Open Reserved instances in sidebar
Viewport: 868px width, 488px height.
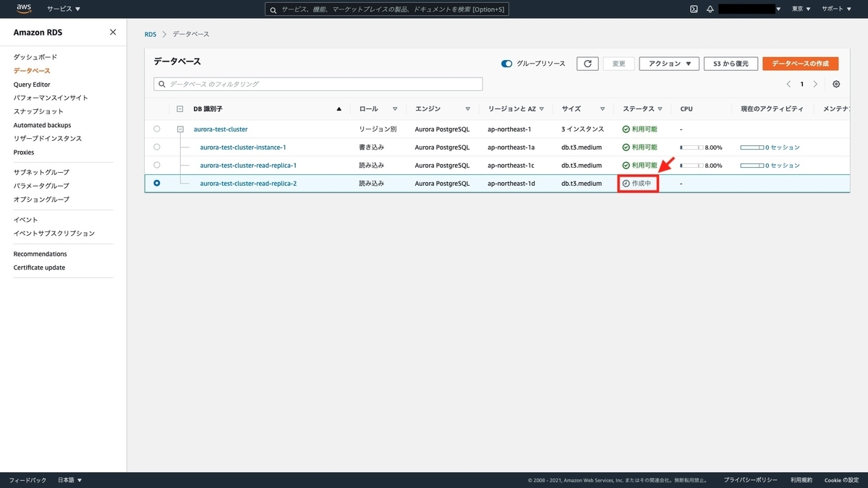pos(48,138)
